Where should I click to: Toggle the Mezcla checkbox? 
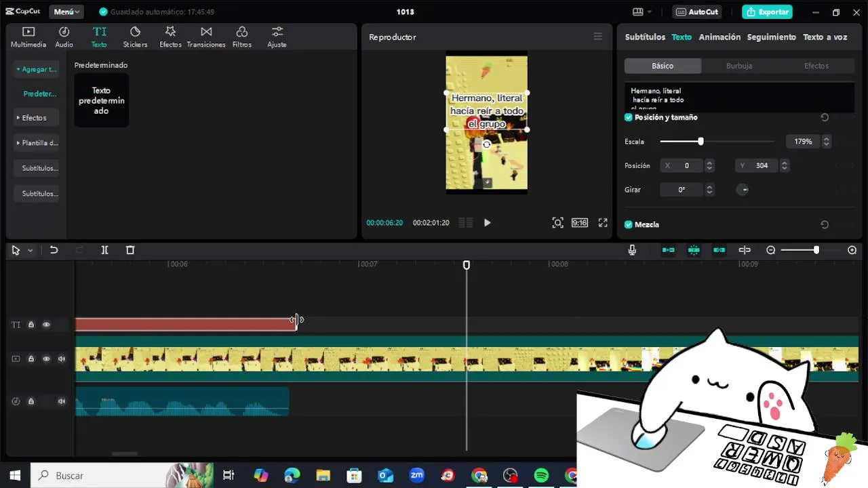(x=629, y=224)
